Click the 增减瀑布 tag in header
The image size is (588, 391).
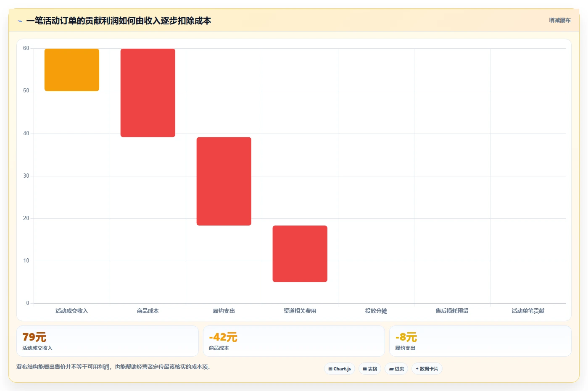click(x=559, y=20)
